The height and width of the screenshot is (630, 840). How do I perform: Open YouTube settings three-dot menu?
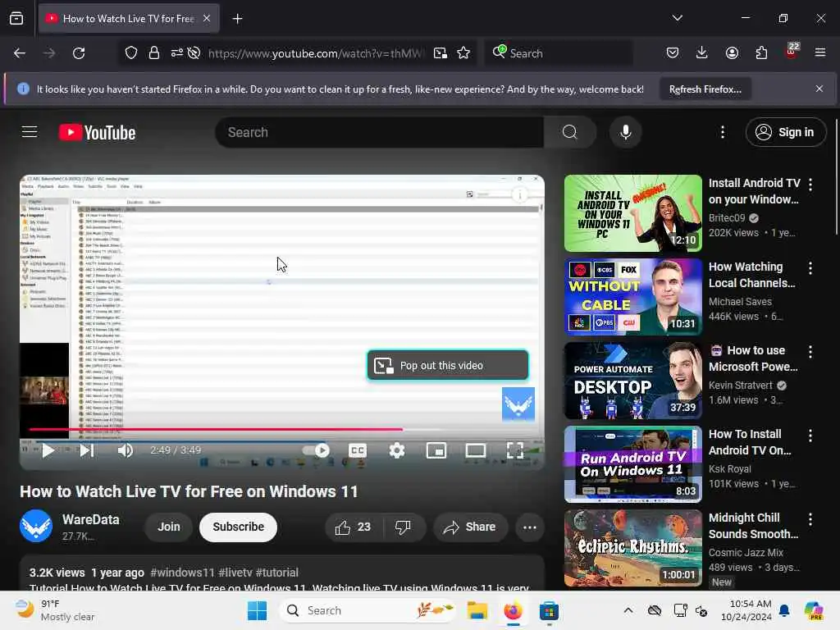(x=722, y=132)
